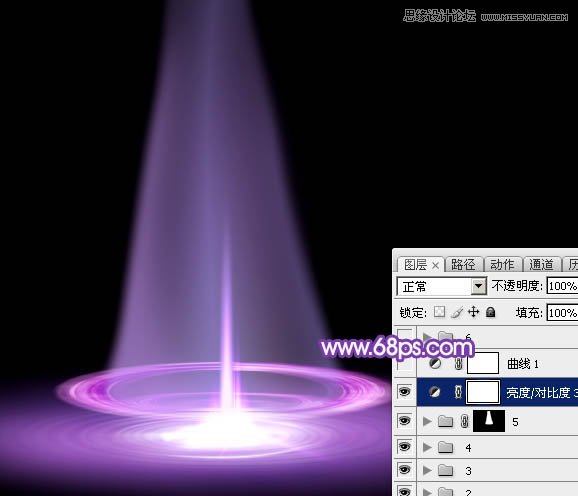
Task: Expand group 2 disclosure triangle
Action: (427, 492)
